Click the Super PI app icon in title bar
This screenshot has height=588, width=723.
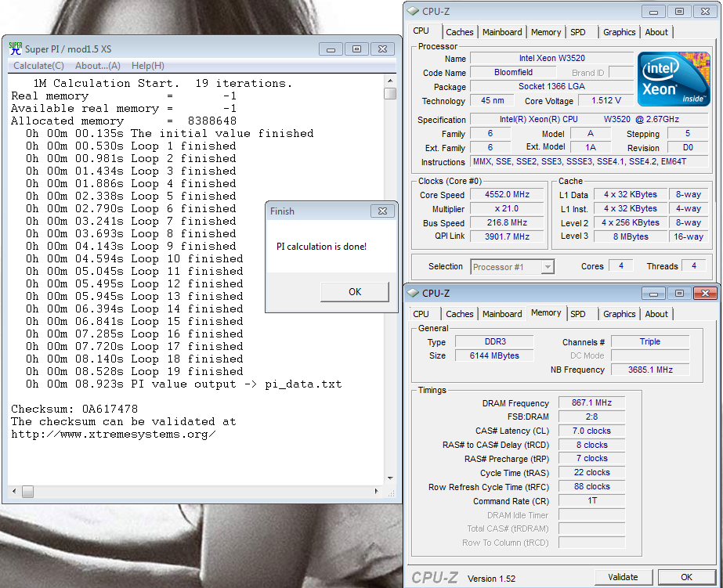[15, 49]
